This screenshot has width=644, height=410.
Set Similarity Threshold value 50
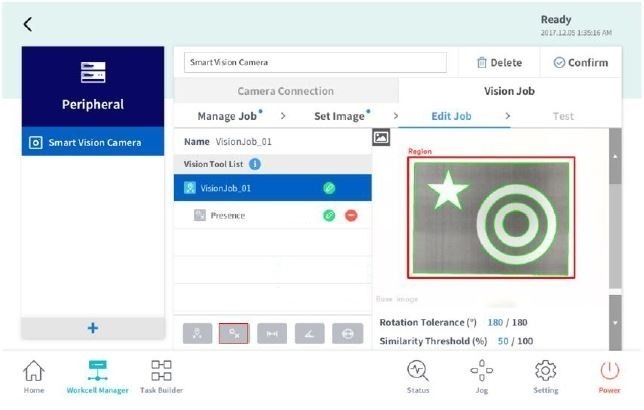point(503,341)
